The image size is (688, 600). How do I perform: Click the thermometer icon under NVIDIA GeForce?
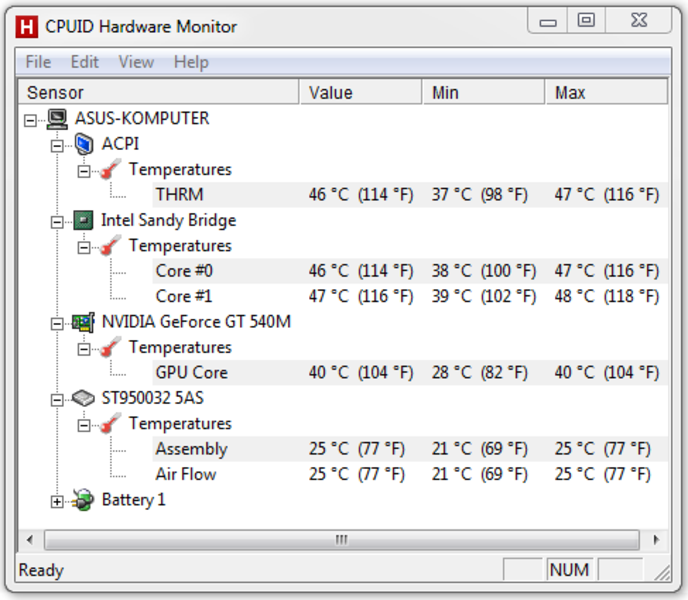click(x=111, y=347)
